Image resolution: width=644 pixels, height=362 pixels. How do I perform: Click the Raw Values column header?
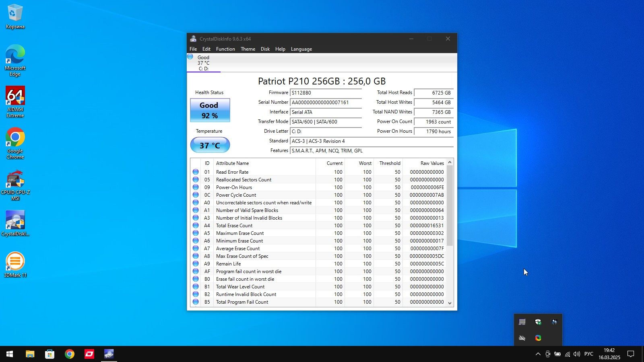coord(425,163)
